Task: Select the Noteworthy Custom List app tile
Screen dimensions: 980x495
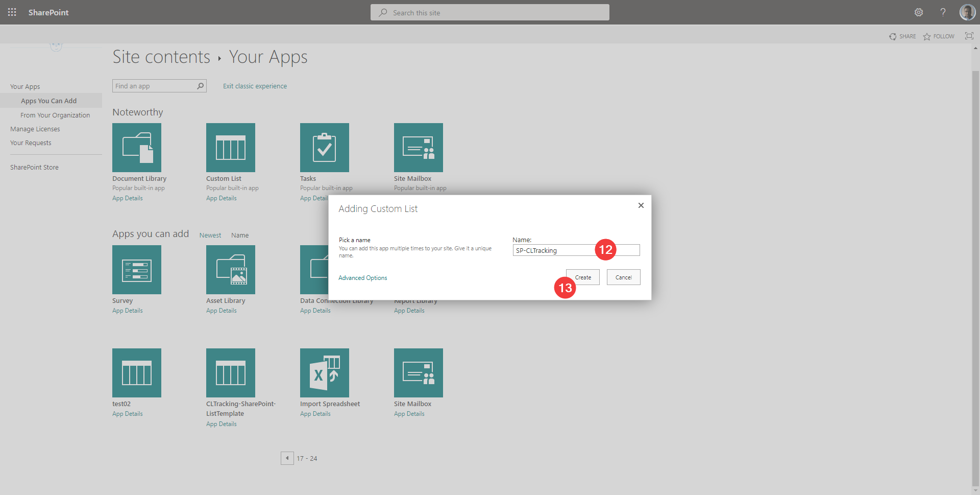Action: click(231, 148)
